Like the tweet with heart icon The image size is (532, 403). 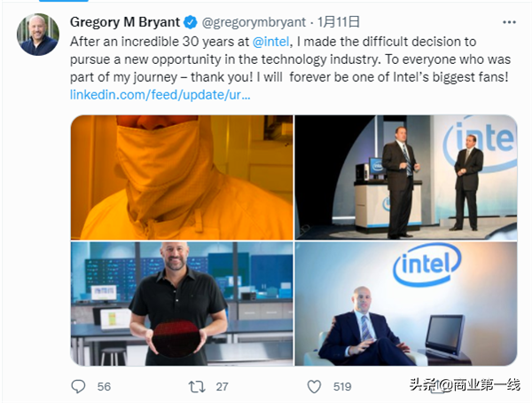point(314,387)
